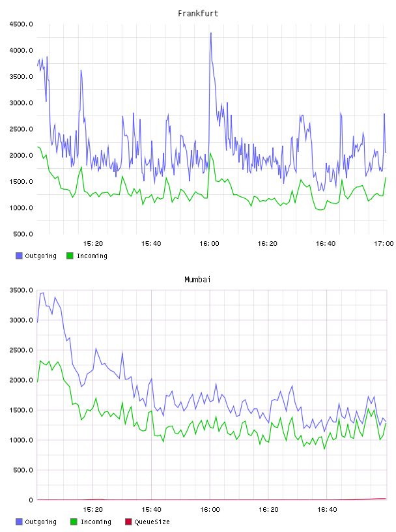Click the tallest Outgoing spike near 16:00 in Frankfurt
Viewport: 396px width, 532px height.
click(x=211, y=33)
